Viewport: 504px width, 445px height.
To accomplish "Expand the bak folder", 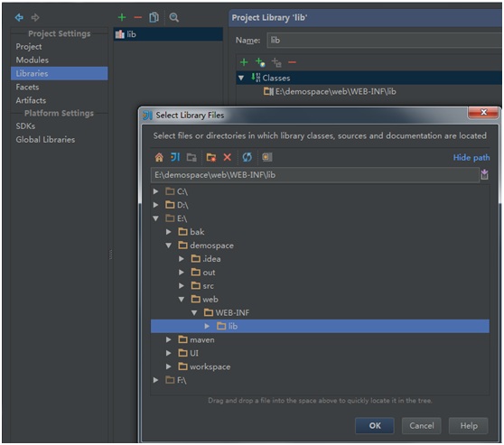I will (x=169, y=232).
